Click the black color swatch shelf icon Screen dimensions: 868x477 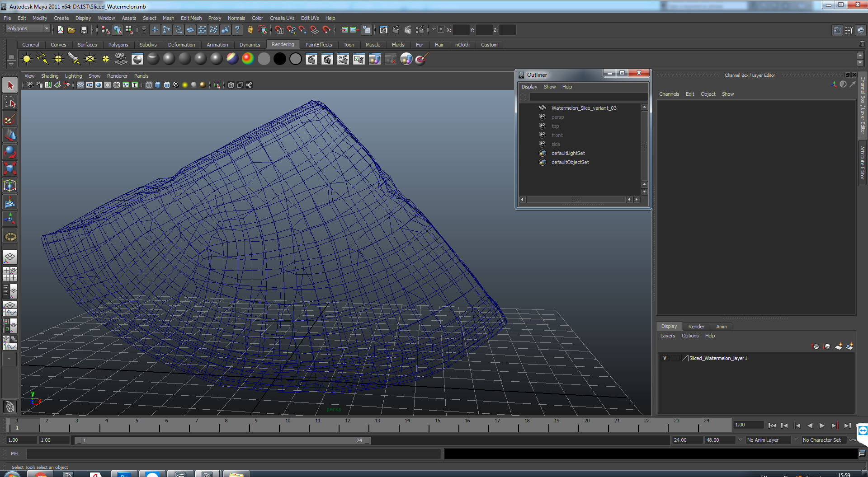[280, 59]
